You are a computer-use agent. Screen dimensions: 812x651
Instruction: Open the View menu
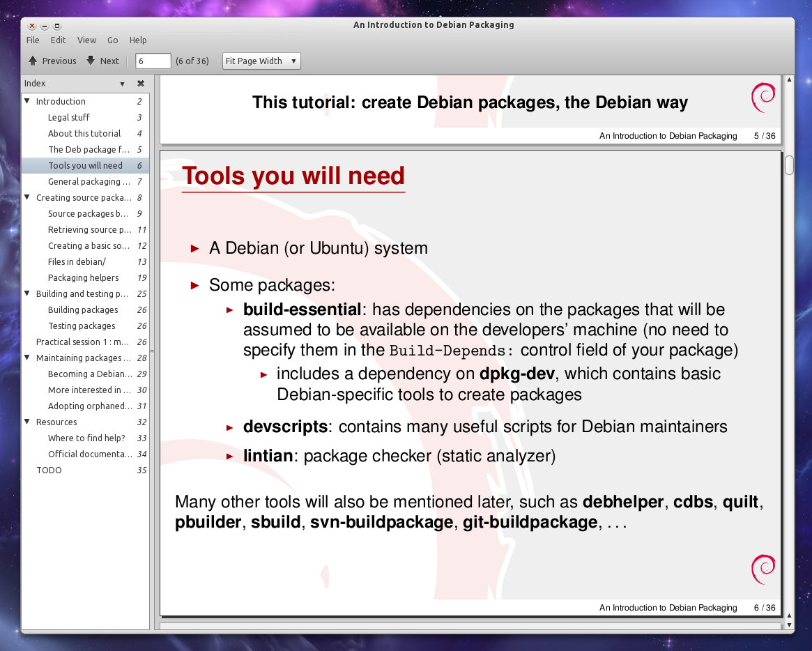tap(86, 40)
